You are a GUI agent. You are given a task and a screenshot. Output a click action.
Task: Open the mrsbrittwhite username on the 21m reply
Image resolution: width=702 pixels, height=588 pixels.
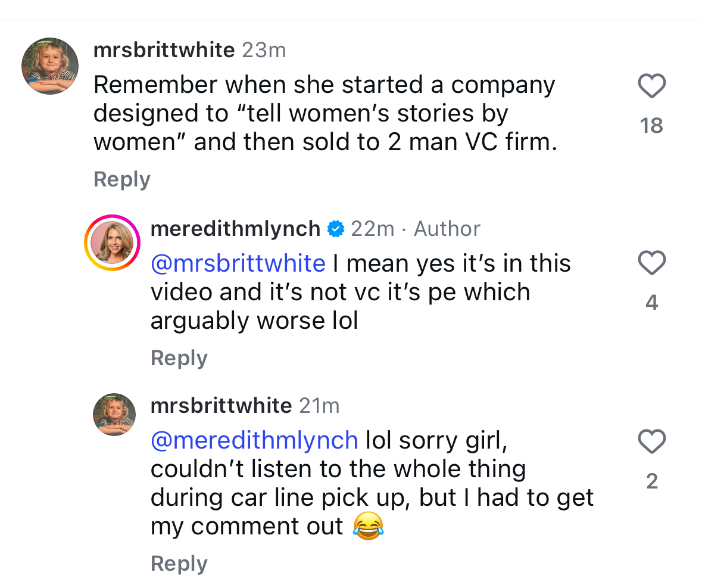point(221,406)
